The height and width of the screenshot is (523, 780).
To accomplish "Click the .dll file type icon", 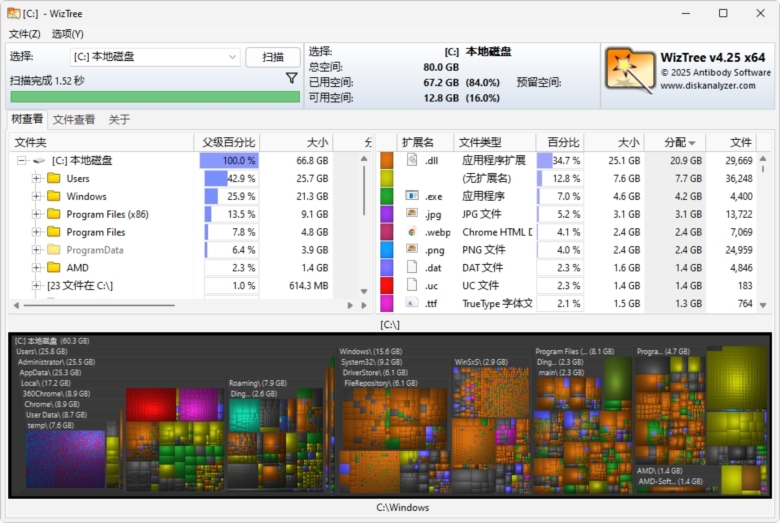I will [412, 160].
